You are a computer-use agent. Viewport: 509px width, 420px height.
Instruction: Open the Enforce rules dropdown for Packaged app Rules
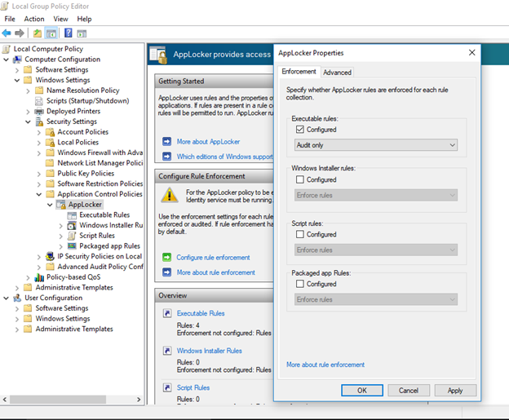(376, 299)
